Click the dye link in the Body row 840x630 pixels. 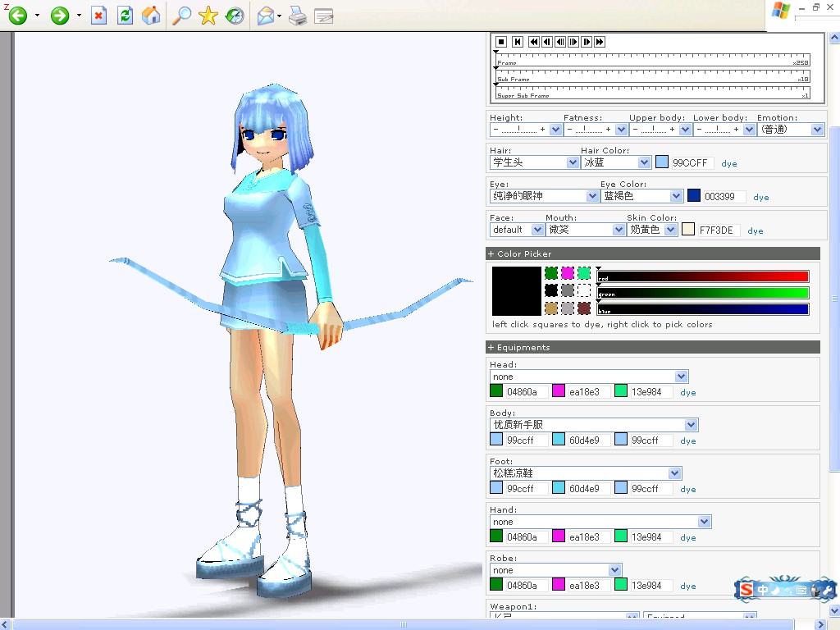tap(688, 441)
